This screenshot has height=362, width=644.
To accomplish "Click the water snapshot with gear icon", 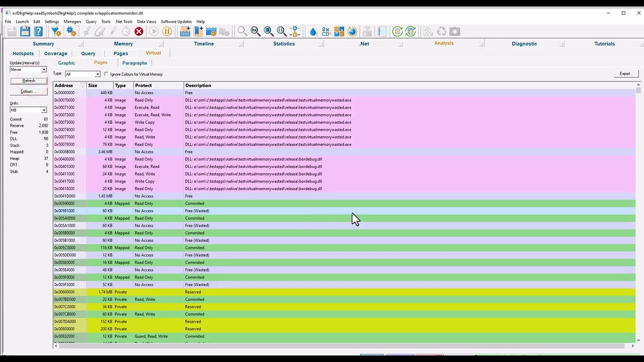I will [x=211, y=32].
